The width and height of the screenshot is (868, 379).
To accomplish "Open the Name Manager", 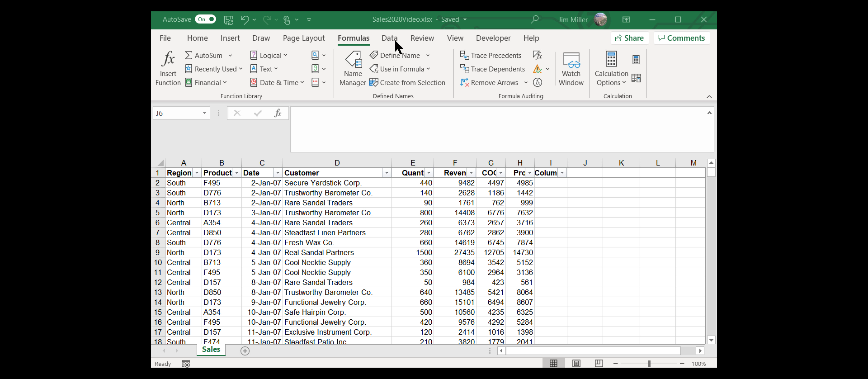I will pyautogui.click(x=353, y=68).
